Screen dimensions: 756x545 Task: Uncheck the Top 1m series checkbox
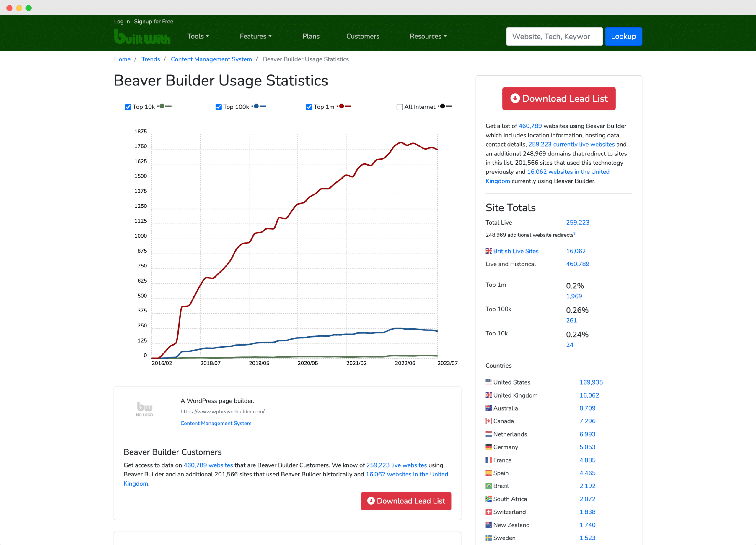[x=309, y=107]
